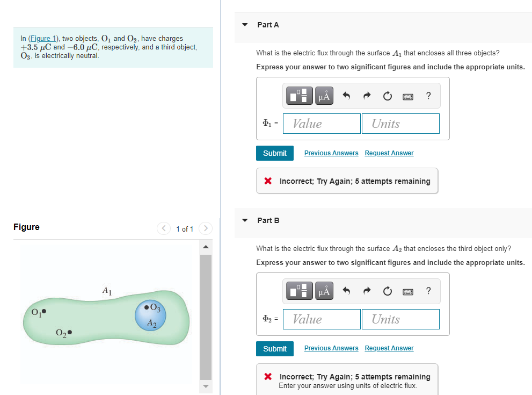Click the undo arrow in Part A toolbar
The height and width of the screenshot is (395, 532).
click(346, 96)
